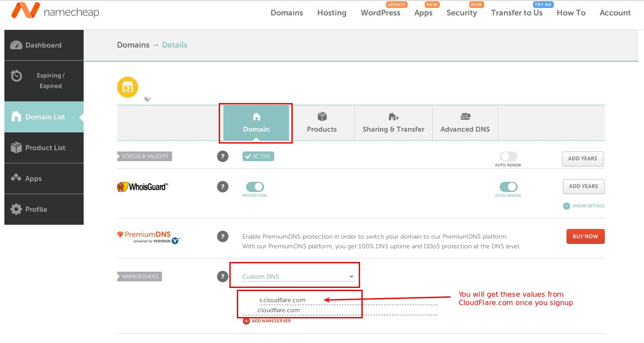Click Add Years in Status & Validity row

pos(583,159)
